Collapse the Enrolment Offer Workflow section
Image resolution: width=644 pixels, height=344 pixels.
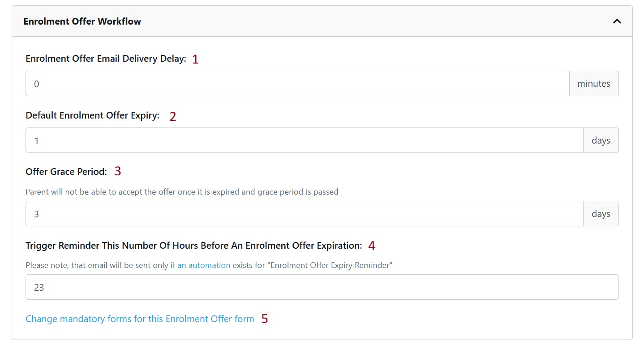pyautogui.click(x=617, y=21)
